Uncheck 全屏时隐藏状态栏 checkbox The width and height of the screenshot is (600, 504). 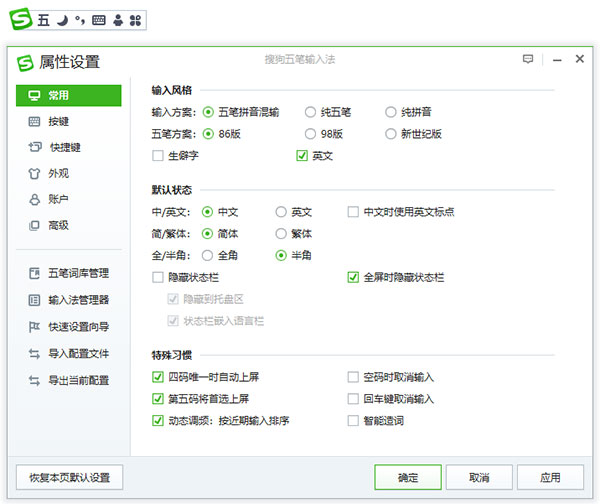pos(353,277)
